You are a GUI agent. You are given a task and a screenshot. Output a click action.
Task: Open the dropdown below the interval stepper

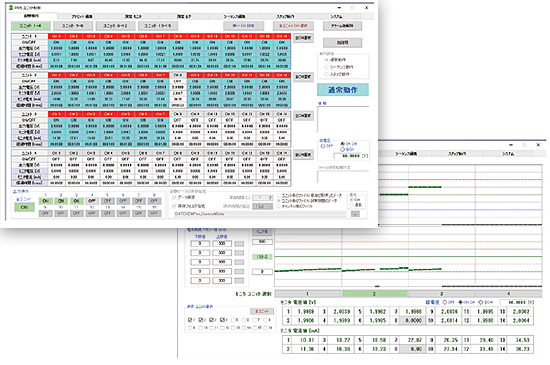click(263, 206)
